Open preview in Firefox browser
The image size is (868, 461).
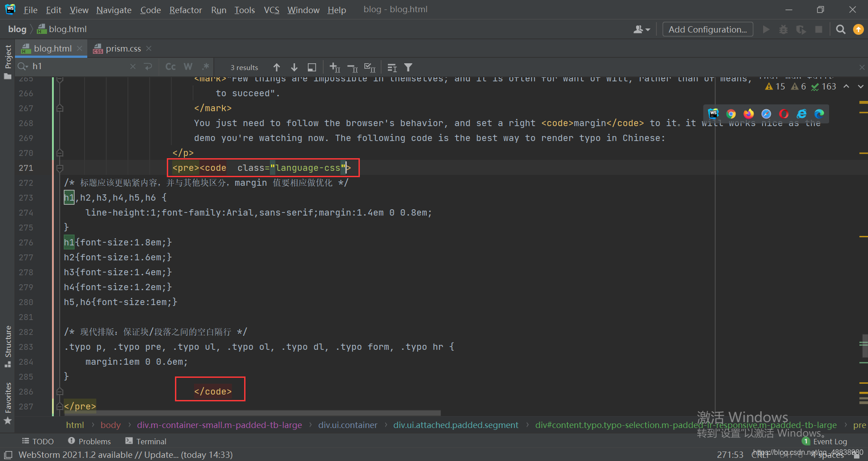749,114
